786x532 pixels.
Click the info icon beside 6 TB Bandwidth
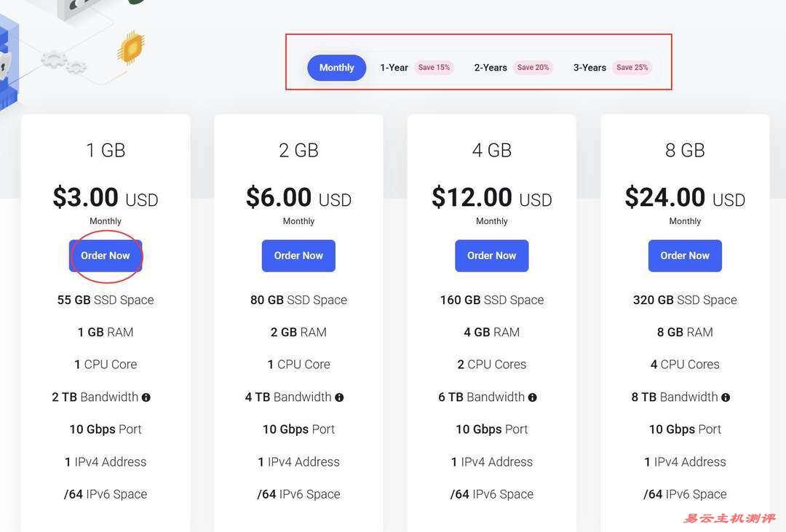click(x=533, y=397)
